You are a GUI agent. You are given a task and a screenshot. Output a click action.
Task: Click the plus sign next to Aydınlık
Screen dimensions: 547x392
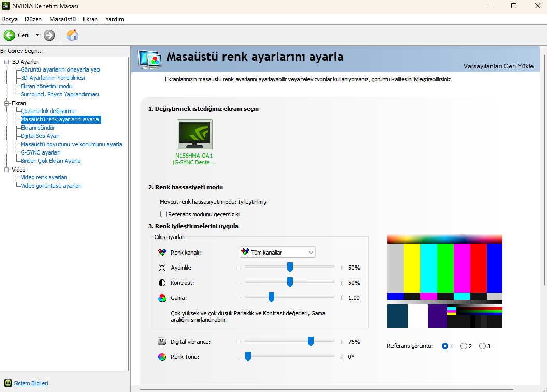pyautogui.click(x=342, y=268)
